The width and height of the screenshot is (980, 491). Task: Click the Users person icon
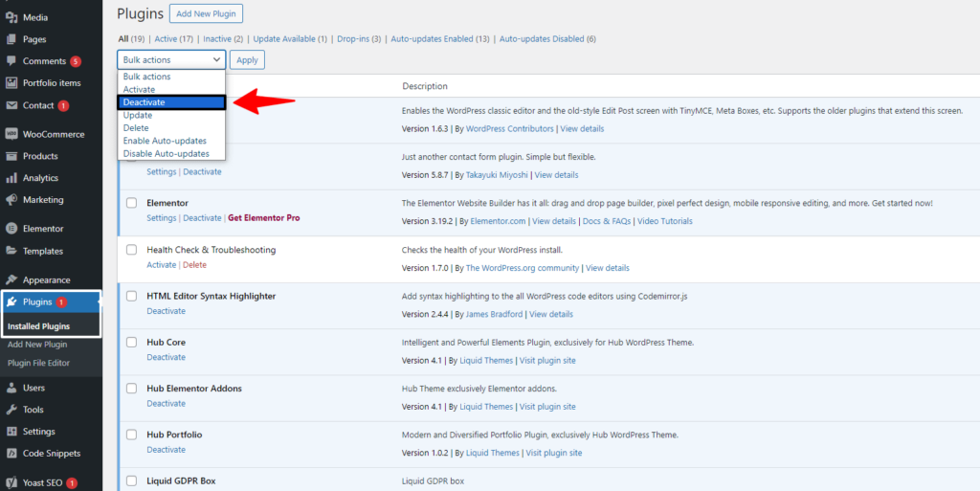(x=11, y=388)
